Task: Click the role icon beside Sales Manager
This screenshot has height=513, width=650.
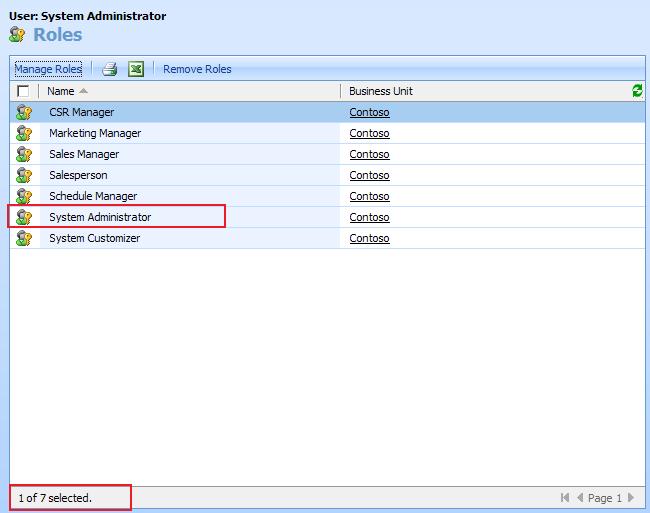Action: [x=24, y=154]
